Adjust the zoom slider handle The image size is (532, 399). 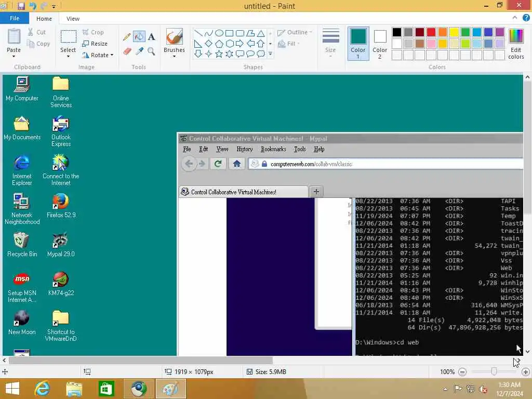494,372
